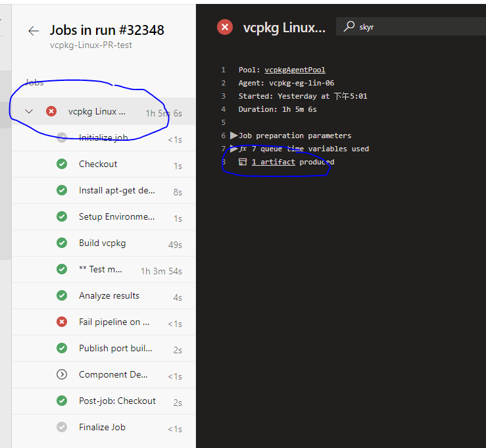Viewport: 486px width, 448px height.
Task: Open the Publish port buil... step
Action: pyautogui.click(x=103, y=349)
